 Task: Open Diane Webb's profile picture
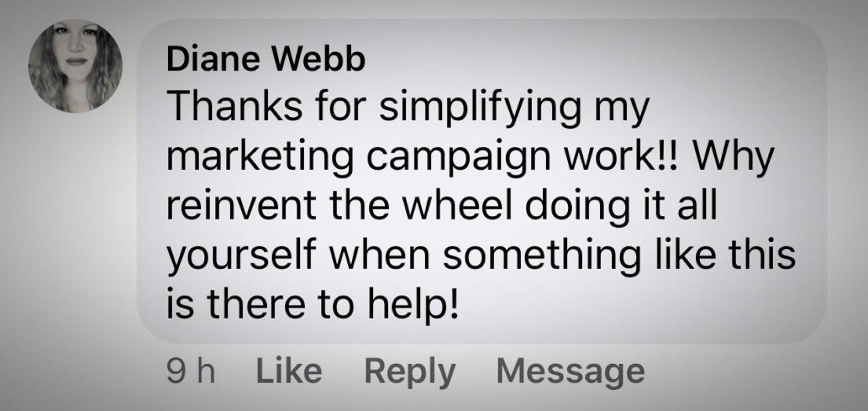coord(75,67)
